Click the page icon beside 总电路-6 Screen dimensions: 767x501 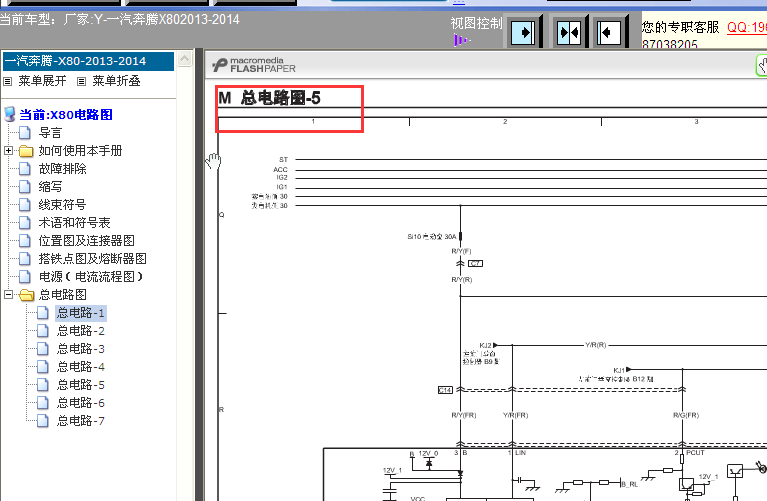tap(43, 403)
